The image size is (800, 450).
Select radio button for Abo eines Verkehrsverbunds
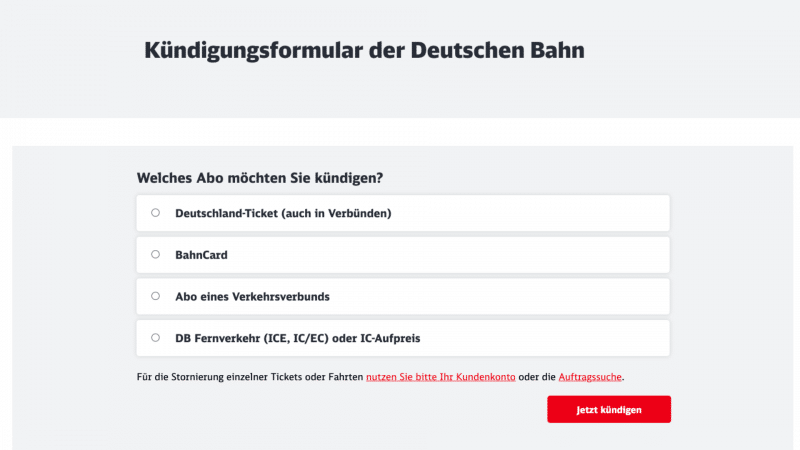155,296
